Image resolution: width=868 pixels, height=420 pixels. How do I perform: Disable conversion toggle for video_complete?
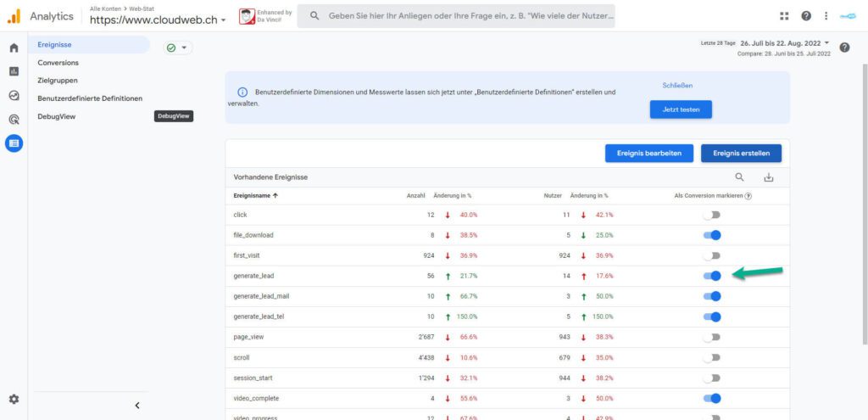712,398
